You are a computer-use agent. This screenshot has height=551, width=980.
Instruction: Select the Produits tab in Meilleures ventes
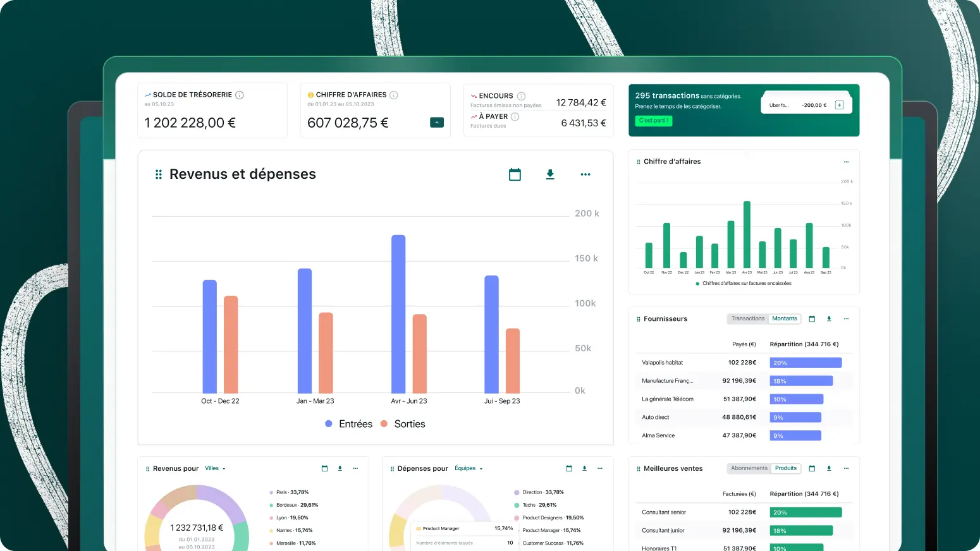pyautogui.click(x=786, y=469)
